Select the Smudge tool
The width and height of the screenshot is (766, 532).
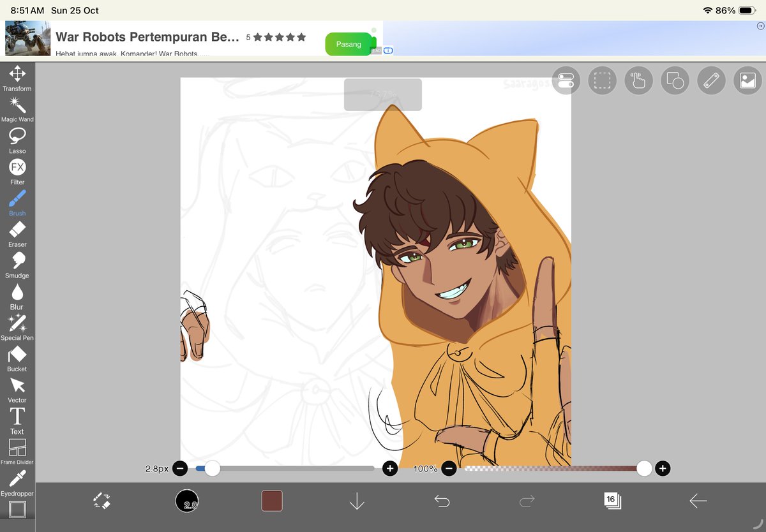click(x=17, y=266)
